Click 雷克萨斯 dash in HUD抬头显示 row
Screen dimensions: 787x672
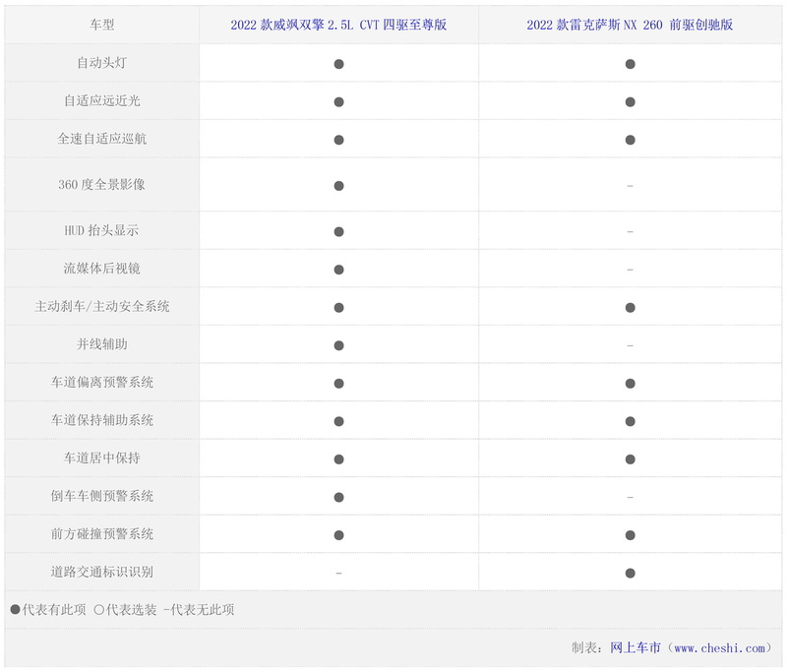coord(630,232)
